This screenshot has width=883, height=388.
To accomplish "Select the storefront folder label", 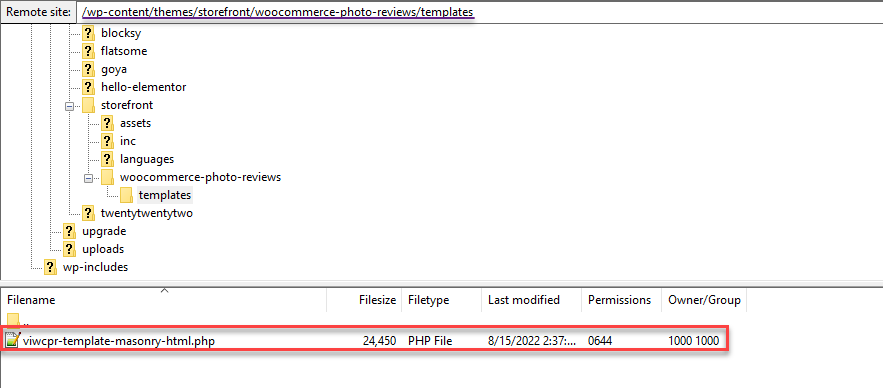I will click(x=127, y=105).
